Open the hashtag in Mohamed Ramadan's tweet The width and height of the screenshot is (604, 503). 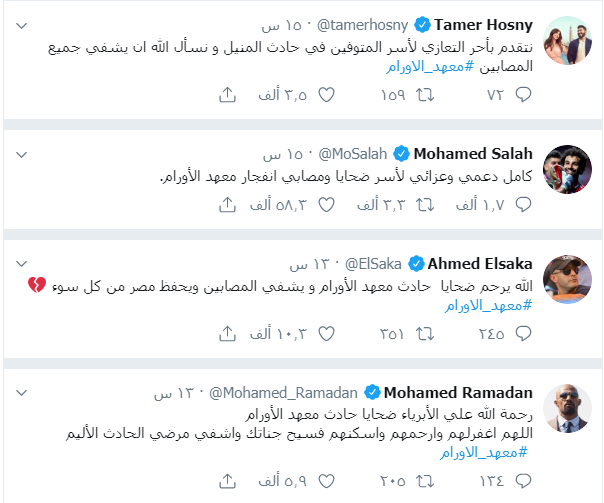pos(483,453)
